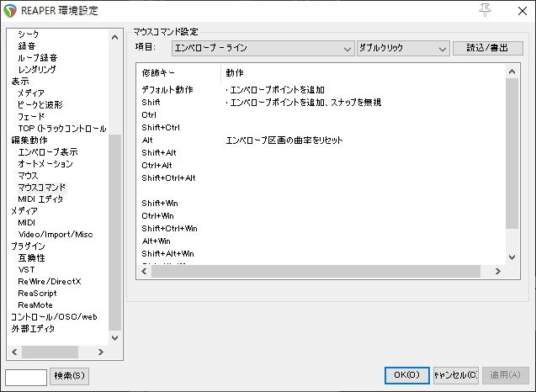
Task: Select 編集動作 category in the tree
Action: coord(29,140)
